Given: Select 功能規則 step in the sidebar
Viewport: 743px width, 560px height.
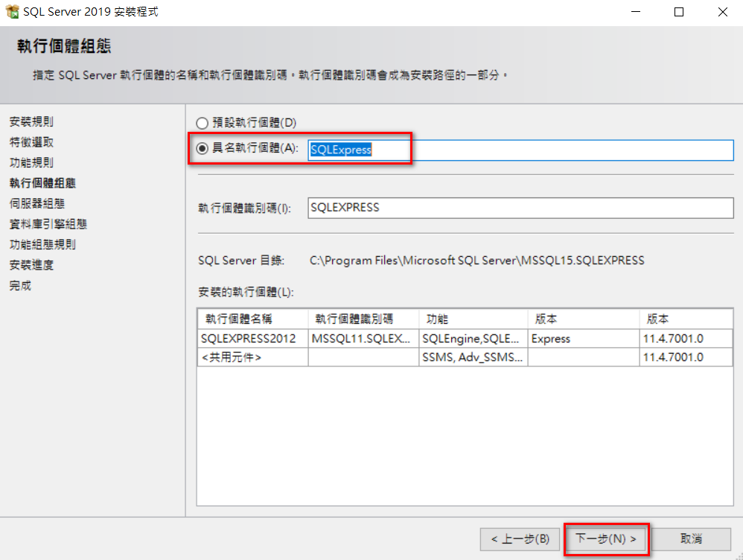Looking at the screenshot, I should [31, 162].
